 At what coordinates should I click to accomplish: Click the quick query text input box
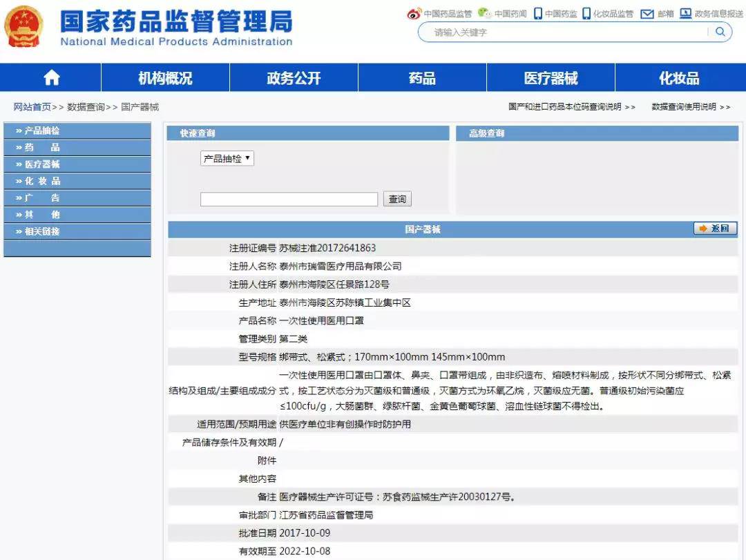click(x=289, y=199)
